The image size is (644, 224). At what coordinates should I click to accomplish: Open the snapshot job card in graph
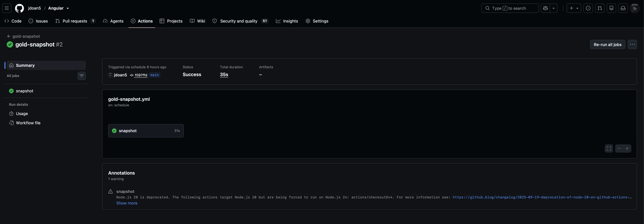click(146, 131)
